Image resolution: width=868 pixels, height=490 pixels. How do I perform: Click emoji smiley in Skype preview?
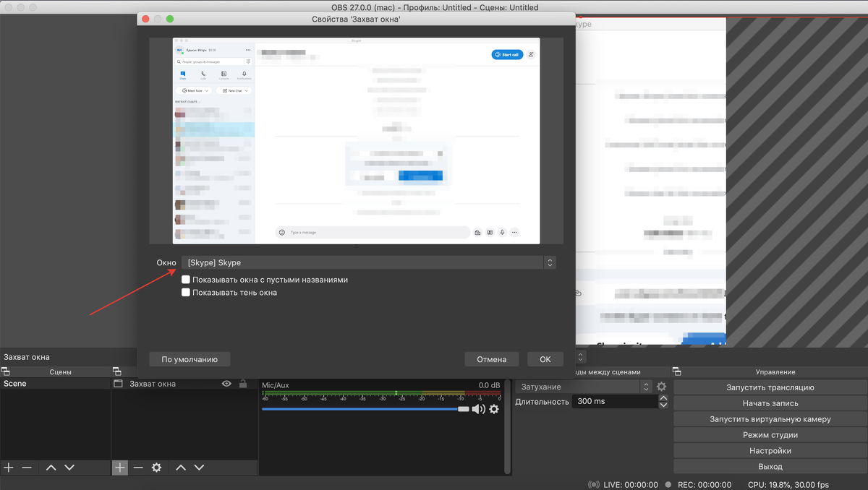pyautogui.click(x=281, y=233)
